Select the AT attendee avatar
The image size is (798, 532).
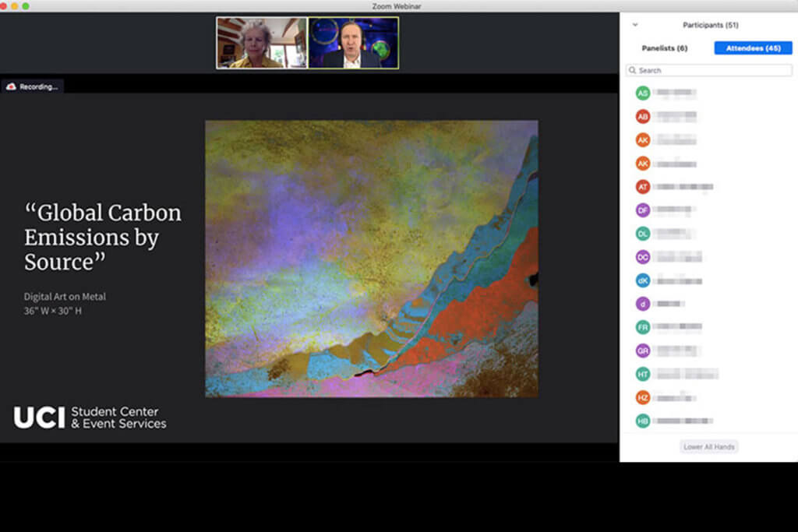click(x=642, y=187)
